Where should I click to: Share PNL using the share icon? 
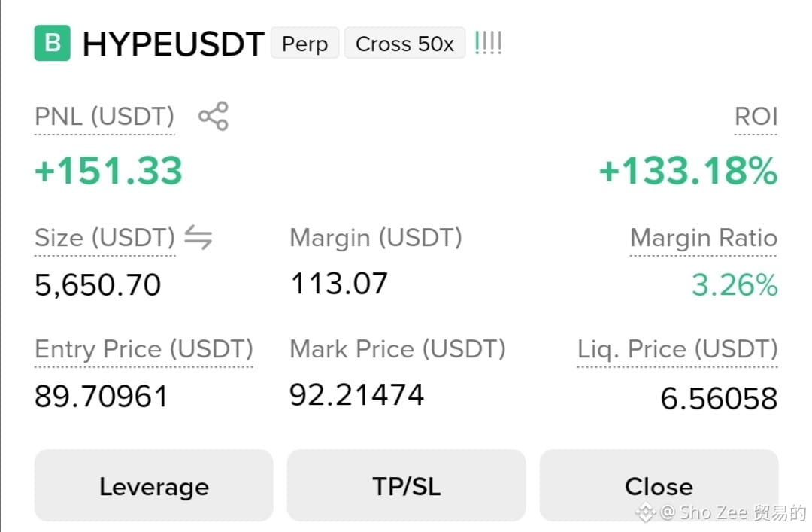coord(214,116)
